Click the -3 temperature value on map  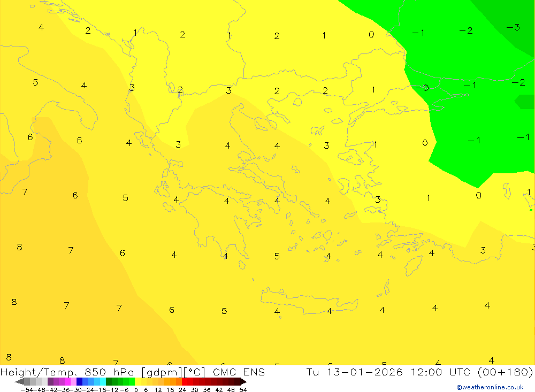513,27
